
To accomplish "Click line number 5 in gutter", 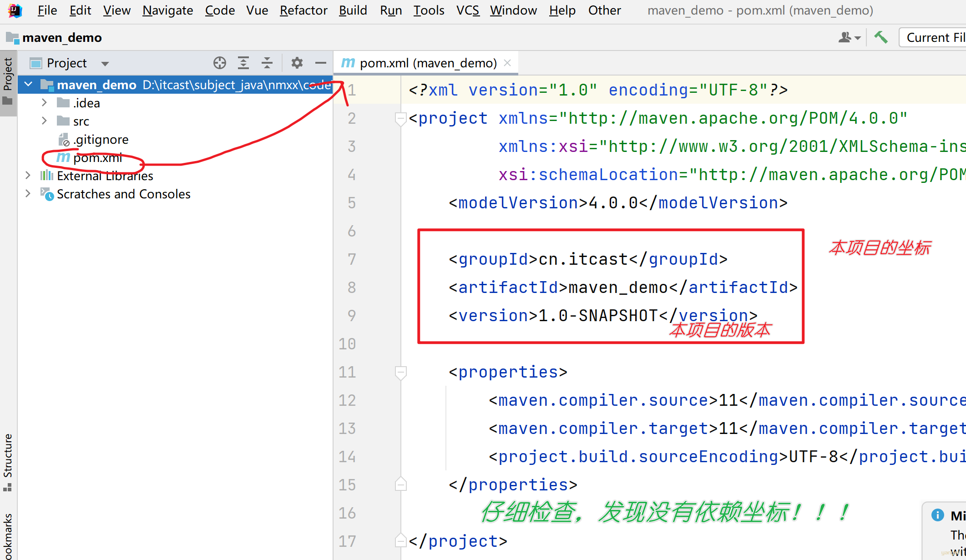I will click(x=352, y=203).
